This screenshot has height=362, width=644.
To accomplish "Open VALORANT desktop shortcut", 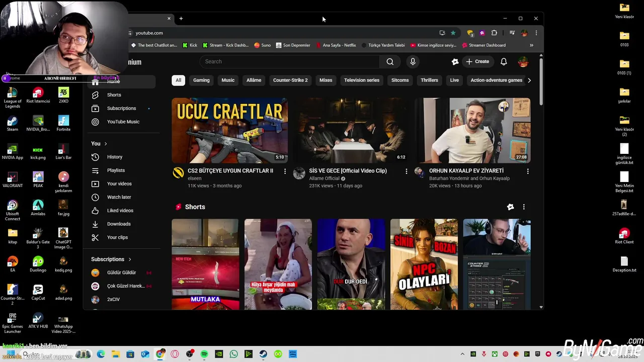I will pyautogui.click(x=13, y=180).
